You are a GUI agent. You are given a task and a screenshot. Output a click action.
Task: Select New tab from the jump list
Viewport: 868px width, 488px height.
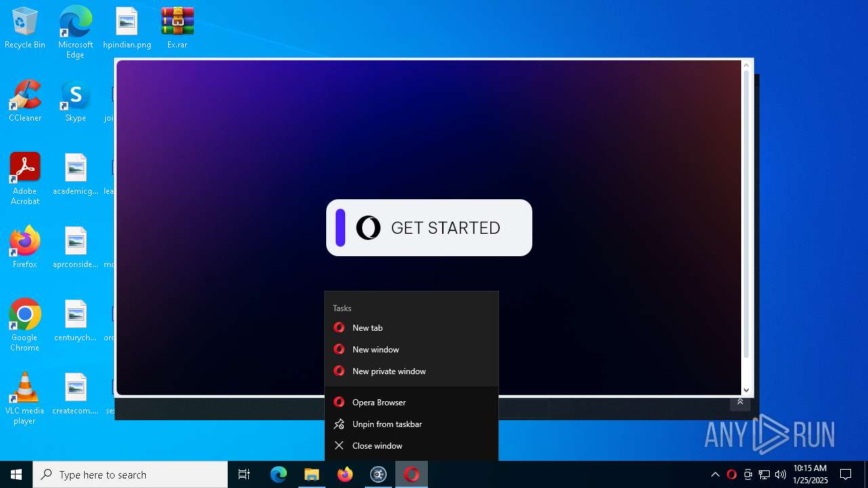(412, 328)
